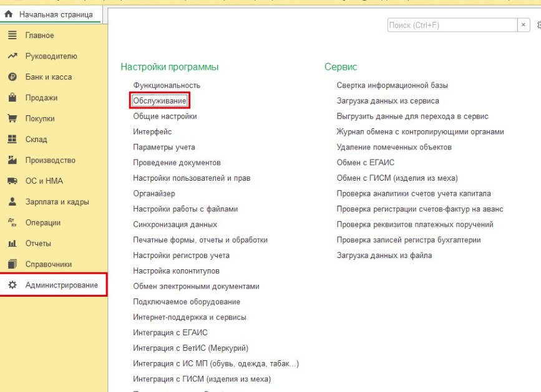Image resolution: width=541 pixels, height=392 pixels.
Task: Open Обмен с ЕГАИС
Action: (366, 163)
